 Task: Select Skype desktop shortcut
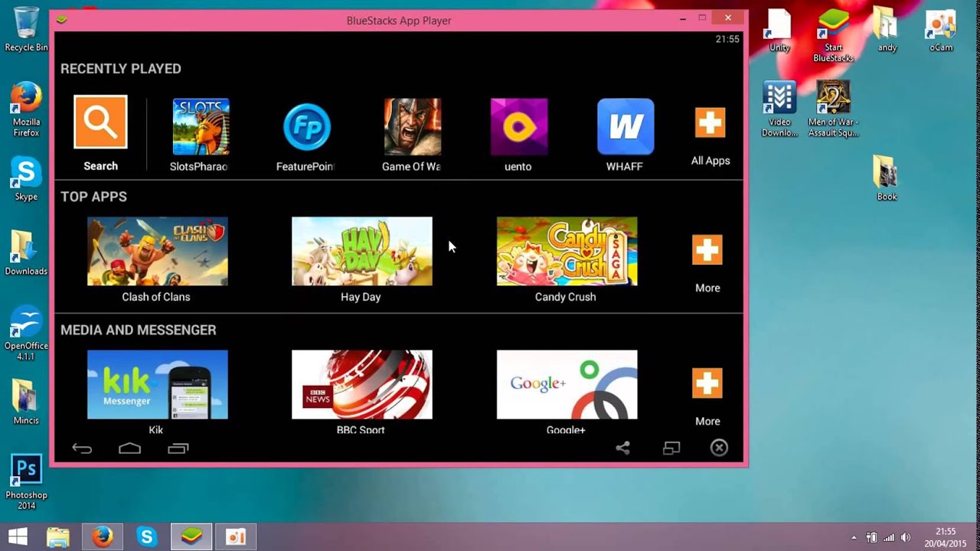coord(26,178)
